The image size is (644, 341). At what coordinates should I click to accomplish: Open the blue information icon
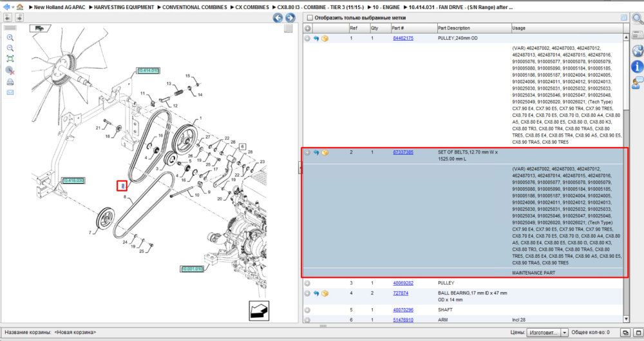click(x=638, y=66)
